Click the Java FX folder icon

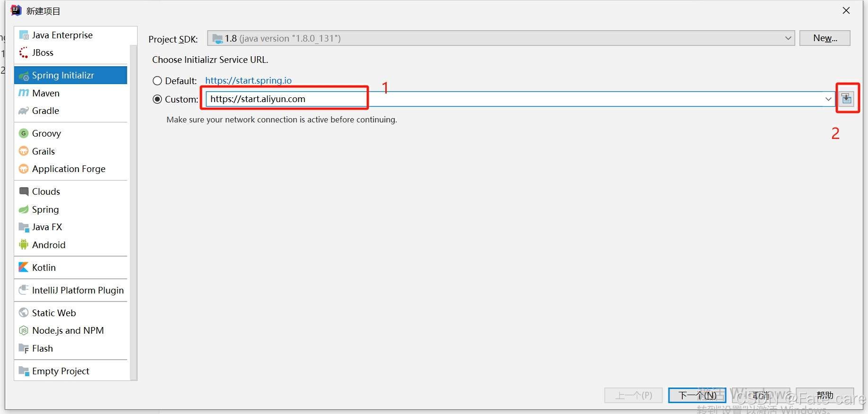click(24, 227)
